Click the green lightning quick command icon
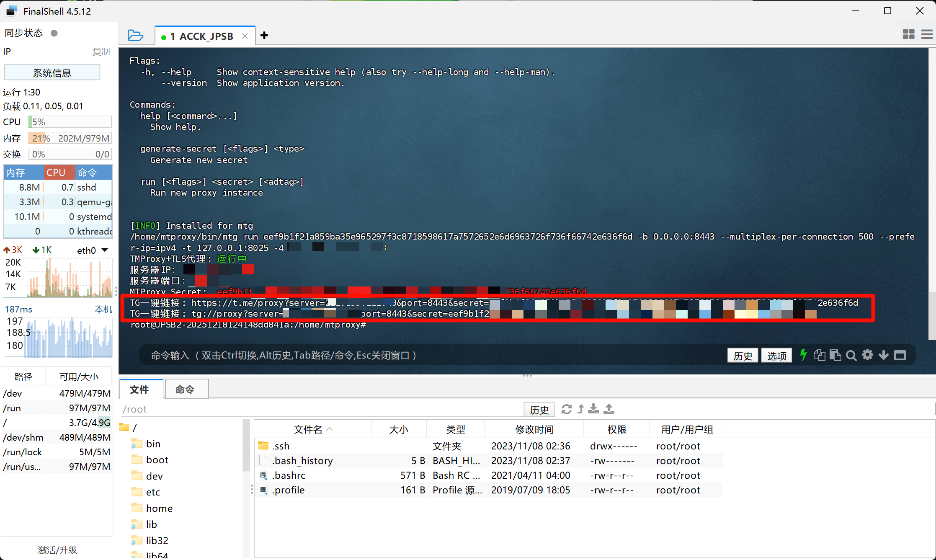The height and width of the screenshot is (560, 936). [x=803, y=355]
